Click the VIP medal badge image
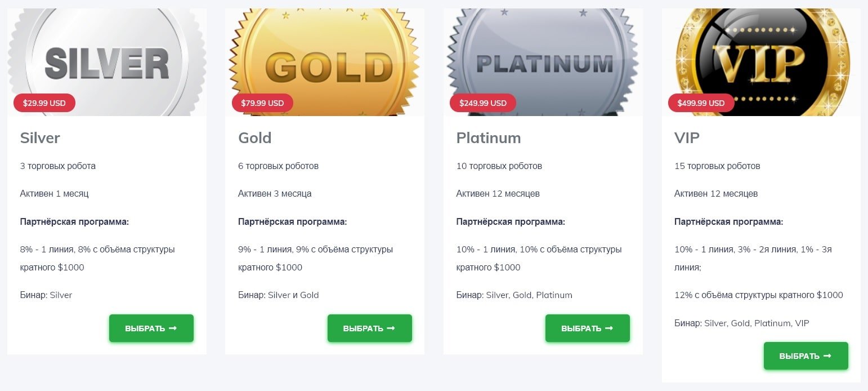 (761, 62)
